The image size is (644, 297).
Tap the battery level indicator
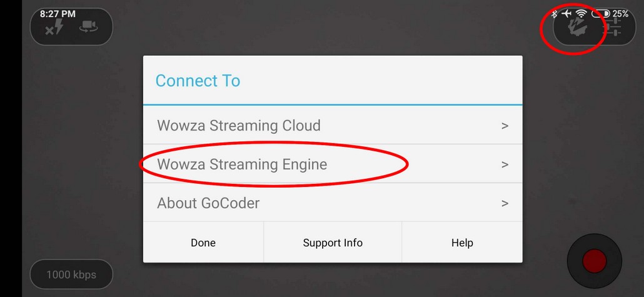click(601, 13)
